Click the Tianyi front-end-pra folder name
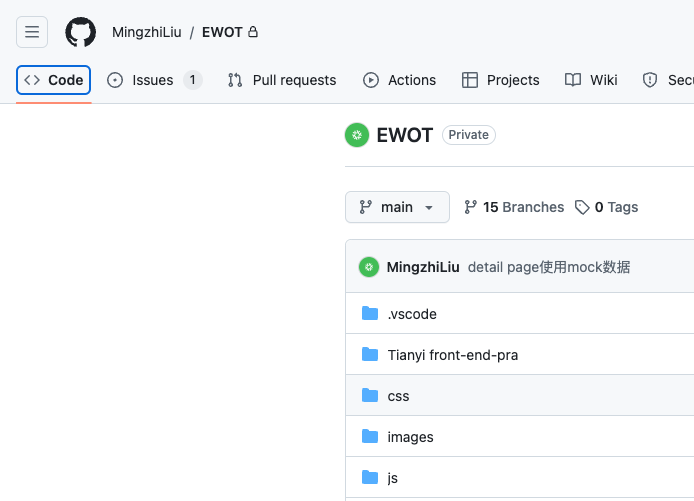The width and height of the screenshot is (694, 501). (453, 355)
